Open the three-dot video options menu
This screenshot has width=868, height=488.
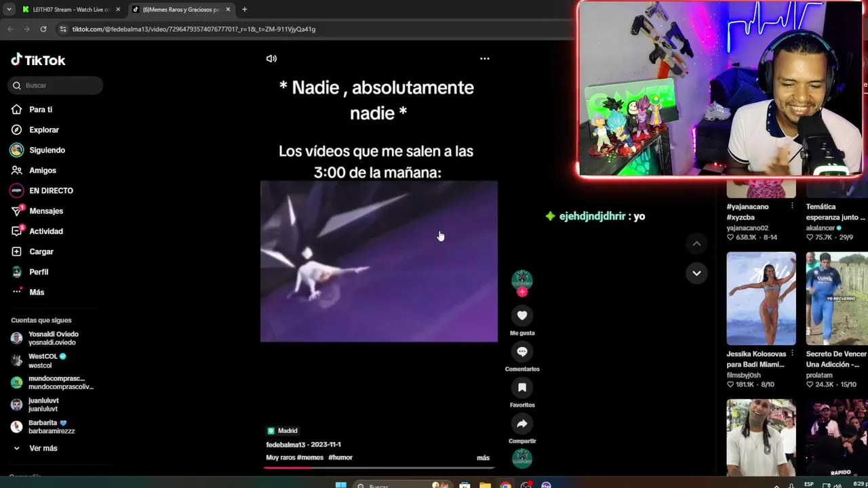pos(484,58)
